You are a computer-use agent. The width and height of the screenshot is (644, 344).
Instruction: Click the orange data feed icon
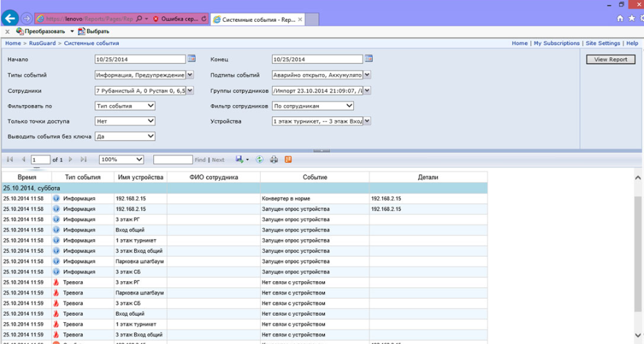coord(288,160)
